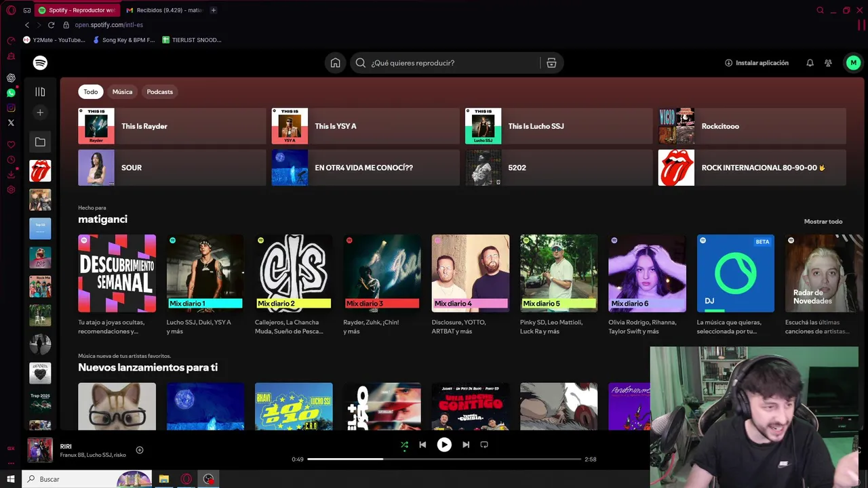Click Mostrar todo link
The height and width of the screenshot is (488, 868).
[823, 222]
